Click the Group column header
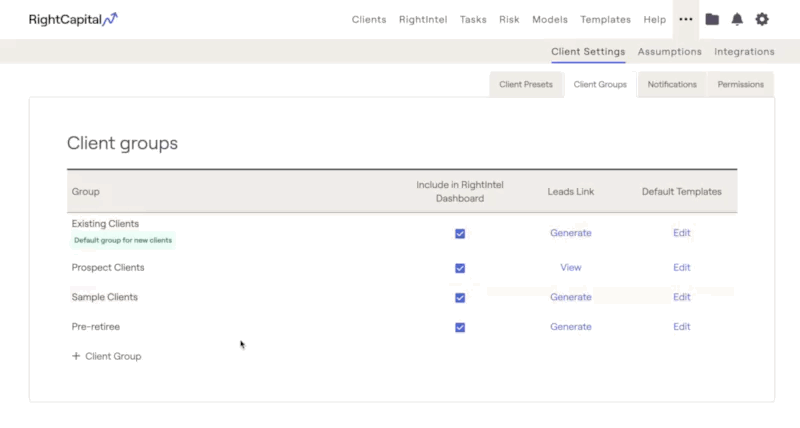Screen dimensions: 800x428 pyautogui.click(x=85, y=192)
